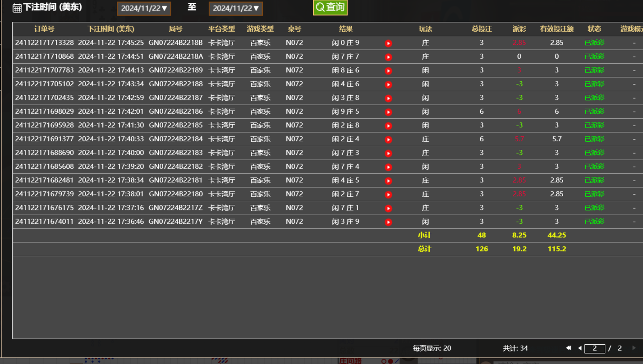
Task: Jump to first page with double-arrow icon
Action: coord(569,348)
